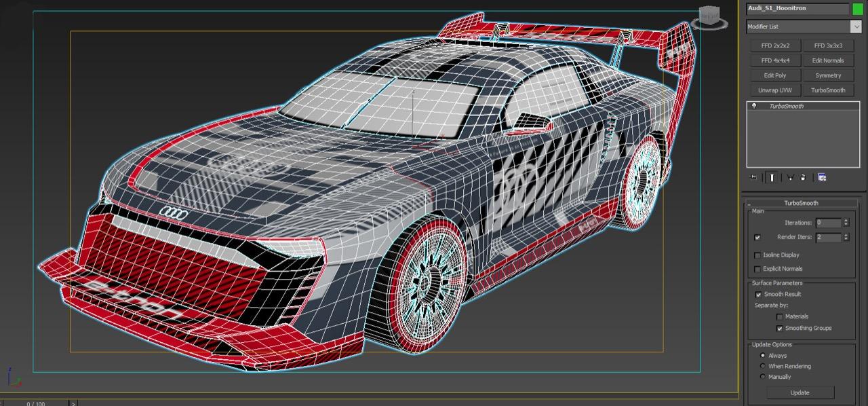868x406 pixels.
Task: Select the When Rendering update option
Action: click(x=763, y=366)
